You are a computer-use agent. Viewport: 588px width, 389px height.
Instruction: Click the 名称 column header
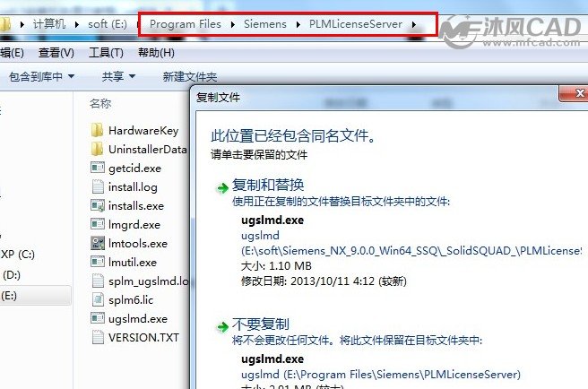click(100, 103)
